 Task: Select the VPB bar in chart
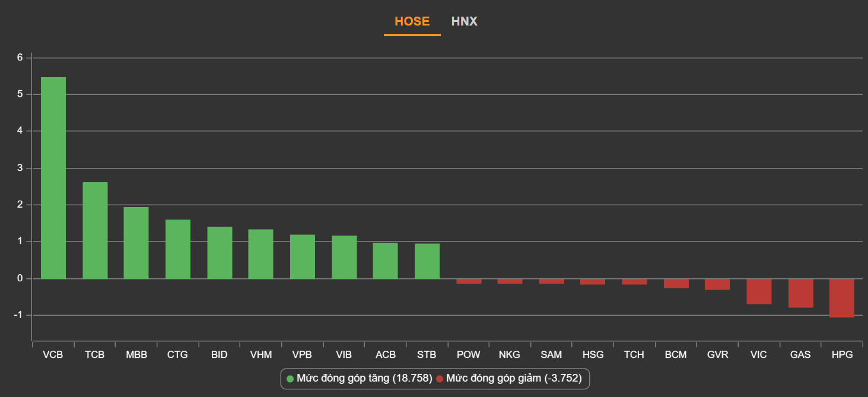303,256
